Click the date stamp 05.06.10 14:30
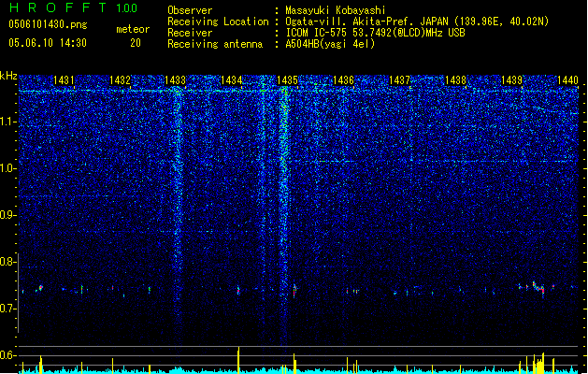 point(48,43)
